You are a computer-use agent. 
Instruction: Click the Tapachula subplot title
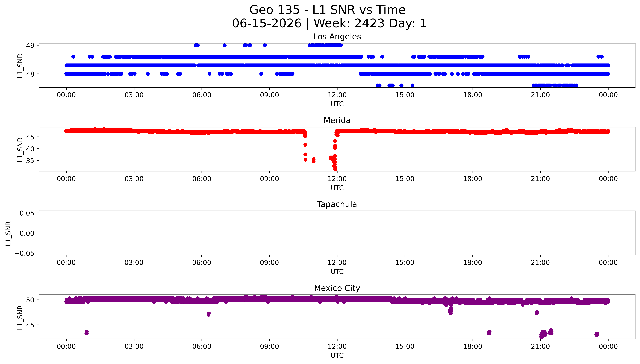pos(337,204)
